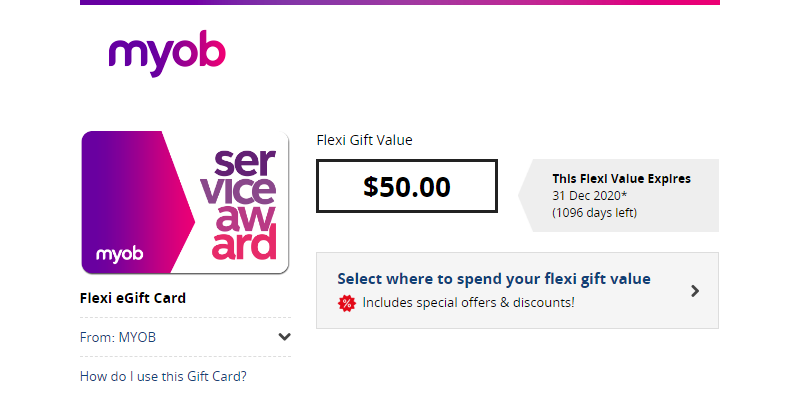The image size is (800, 402).
Task: Click the $50.00 value box
Action: point(407,186)
